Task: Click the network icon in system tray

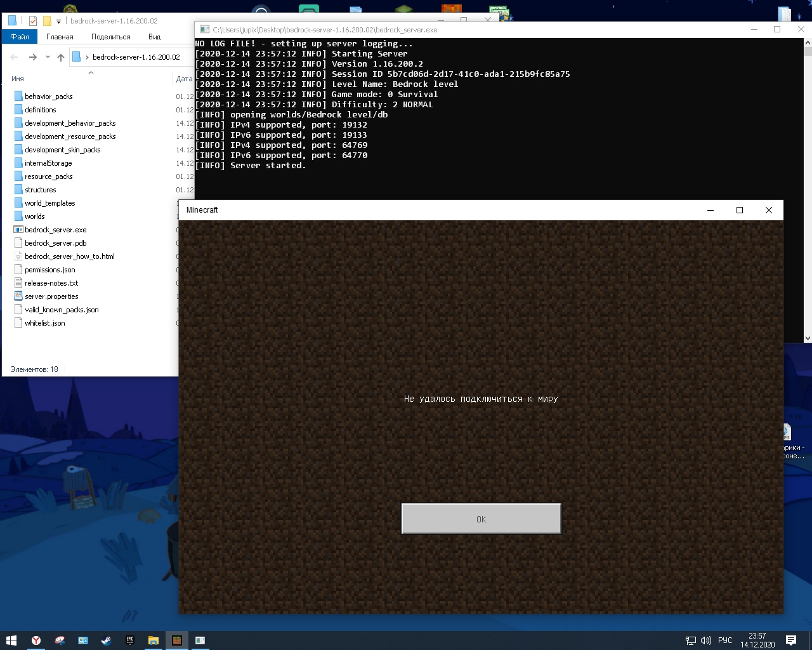Action: (691, 640)
